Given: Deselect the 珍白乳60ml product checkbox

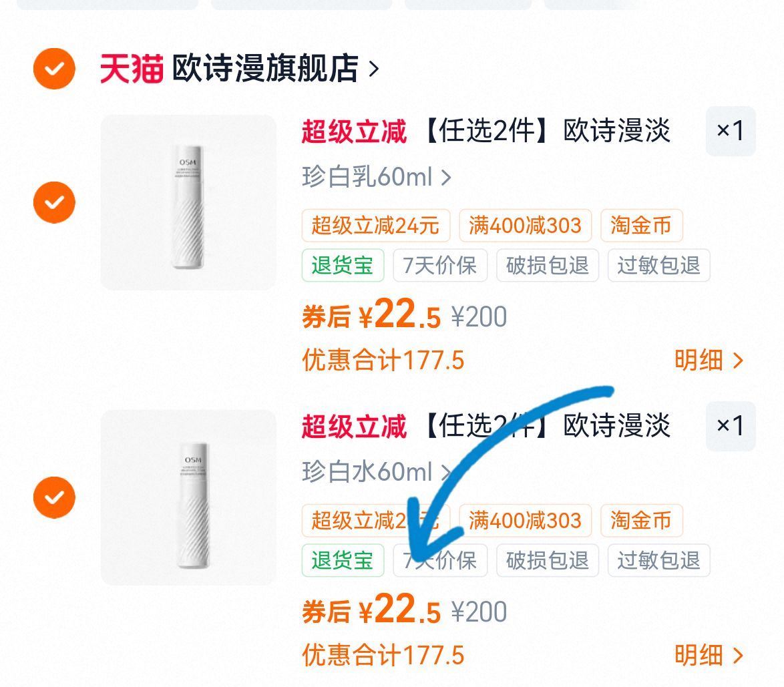Looking at the screenshot, I should [x=54, y=202].
